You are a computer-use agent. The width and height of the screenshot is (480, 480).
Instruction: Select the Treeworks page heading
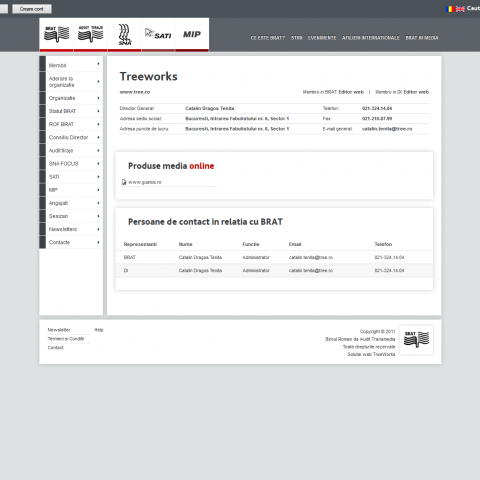click(148, 76)
